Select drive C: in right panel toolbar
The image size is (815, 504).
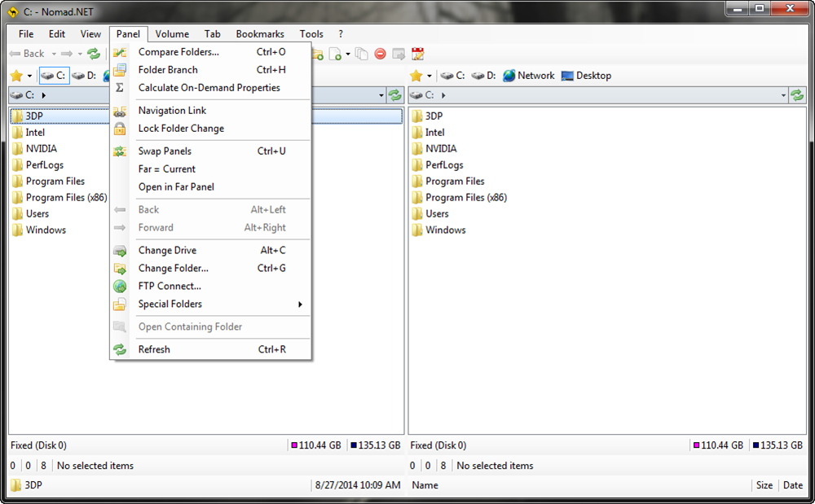click(x=452, y=76)
